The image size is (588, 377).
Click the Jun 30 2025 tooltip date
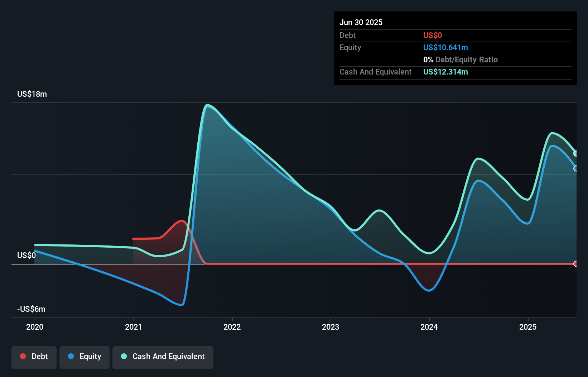pos(361,22)
